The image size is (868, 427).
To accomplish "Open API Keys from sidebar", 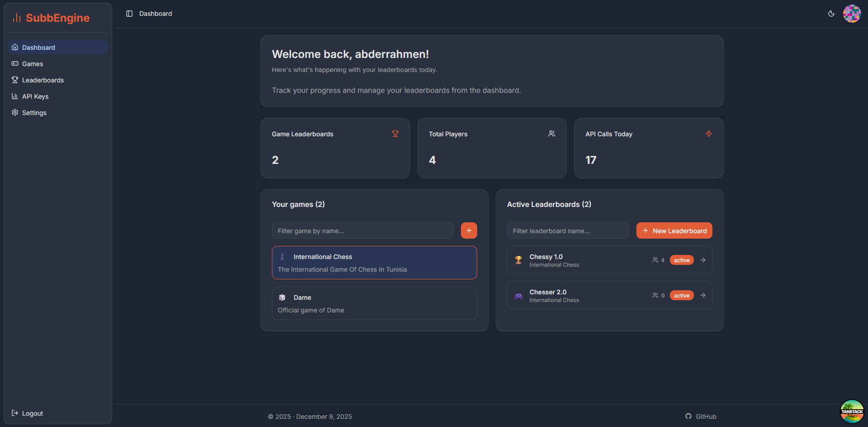I will click(35, 96).
